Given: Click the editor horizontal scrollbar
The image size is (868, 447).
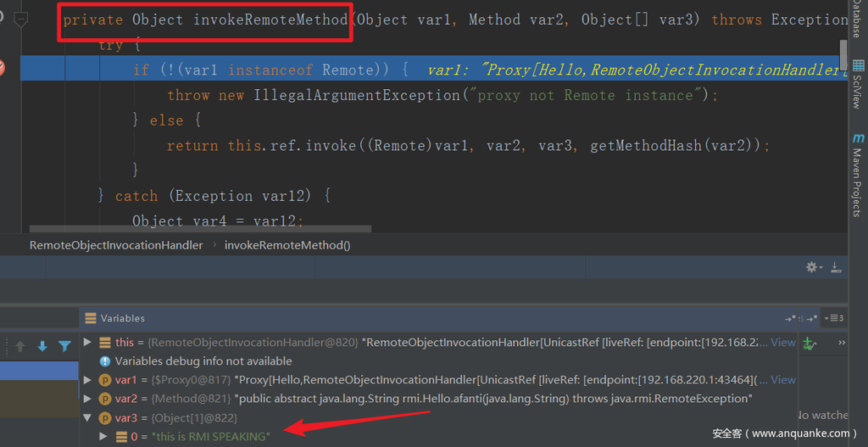Looking at the screenshot, I should [200, 228].
